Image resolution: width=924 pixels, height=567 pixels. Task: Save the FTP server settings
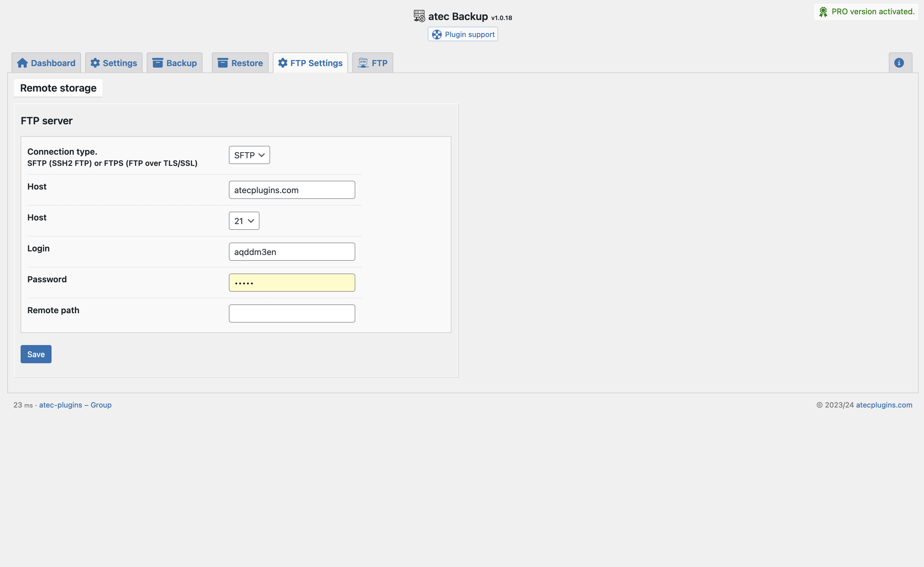click(36, 354)
